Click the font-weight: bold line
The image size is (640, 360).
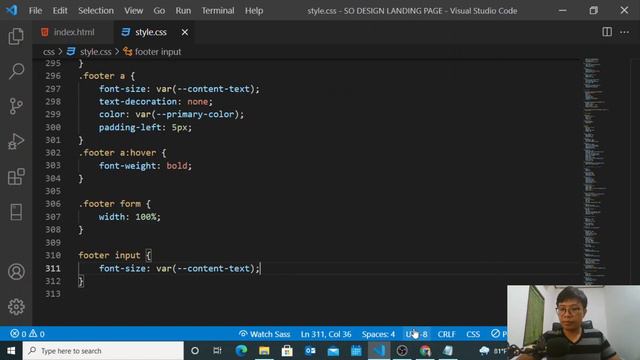coord(145,166)
